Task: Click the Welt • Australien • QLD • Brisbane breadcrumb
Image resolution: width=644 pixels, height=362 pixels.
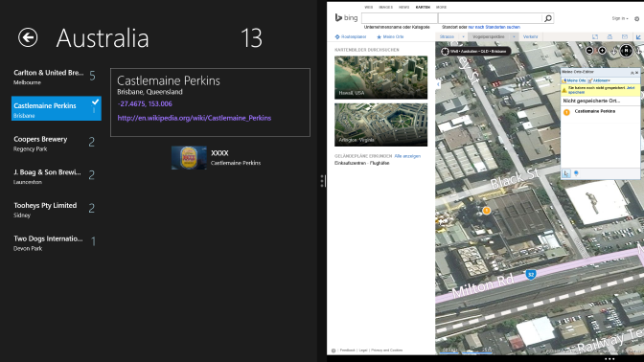Action: point(478,52)
